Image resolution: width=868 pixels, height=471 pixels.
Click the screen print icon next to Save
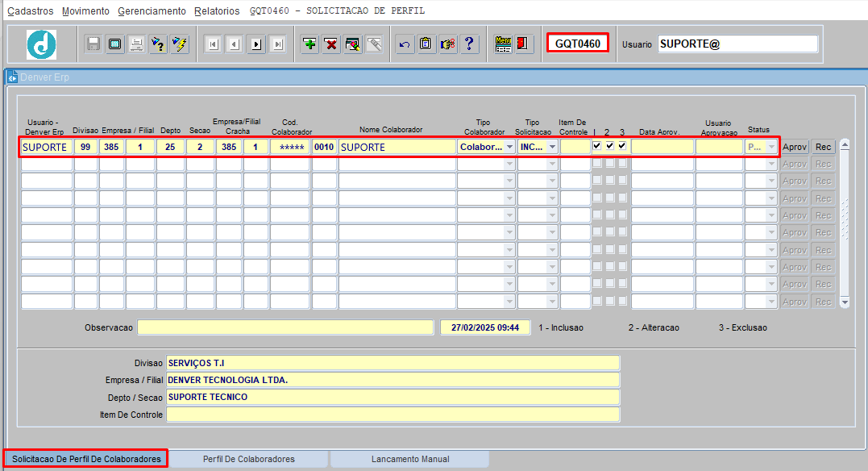pos(114,44)
